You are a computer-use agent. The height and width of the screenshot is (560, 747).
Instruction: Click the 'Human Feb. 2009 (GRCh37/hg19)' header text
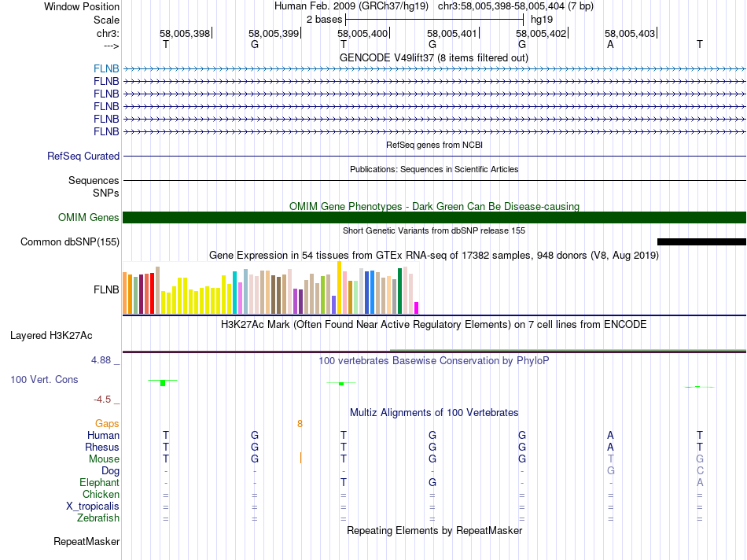click(x=351, y=6)
